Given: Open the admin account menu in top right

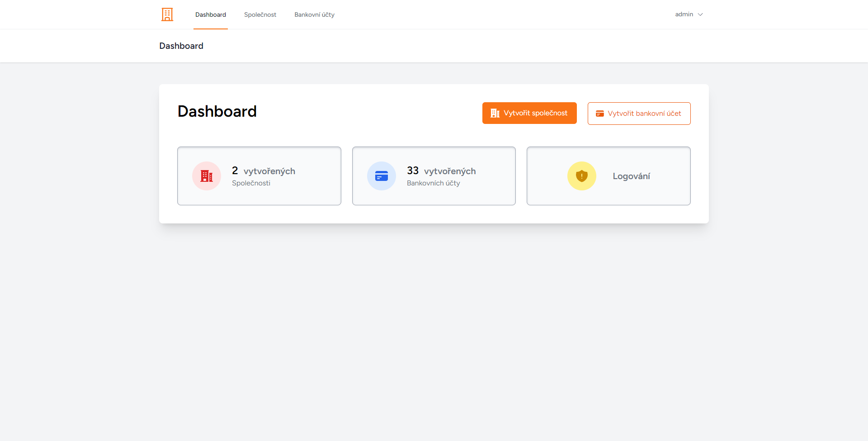Looking at the screenshot, I should coord(688,14).
